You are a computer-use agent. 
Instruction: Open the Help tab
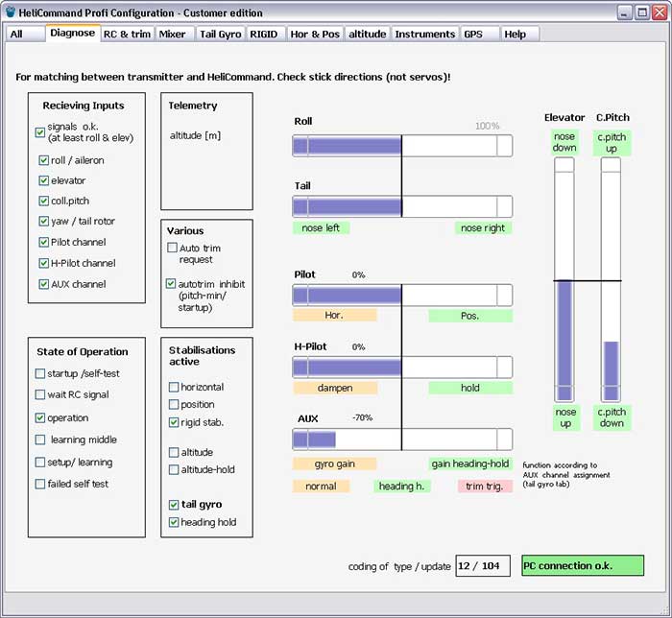coord(520,34)
